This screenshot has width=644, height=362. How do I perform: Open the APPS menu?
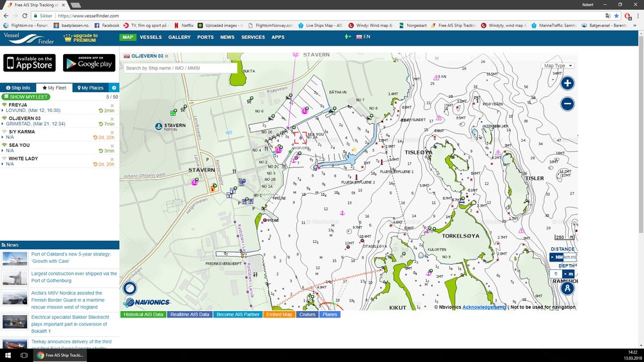coord(278,37)
